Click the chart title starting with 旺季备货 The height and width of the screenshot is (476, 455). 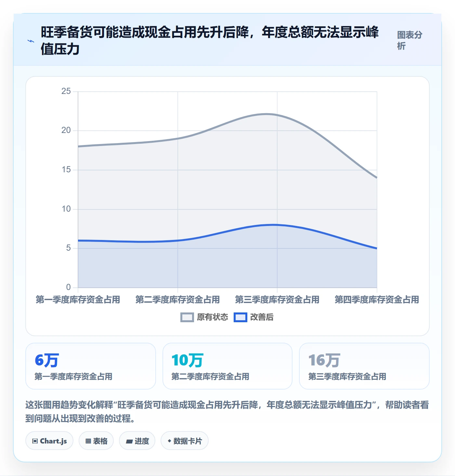pos(210,41)
